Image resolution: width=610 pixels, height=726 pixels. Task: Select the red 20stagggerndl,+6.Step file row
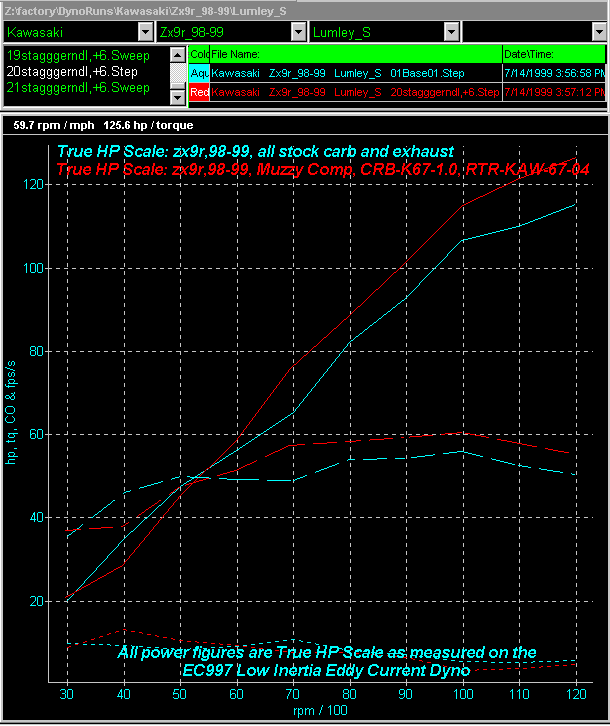click(x=356, y=92)
